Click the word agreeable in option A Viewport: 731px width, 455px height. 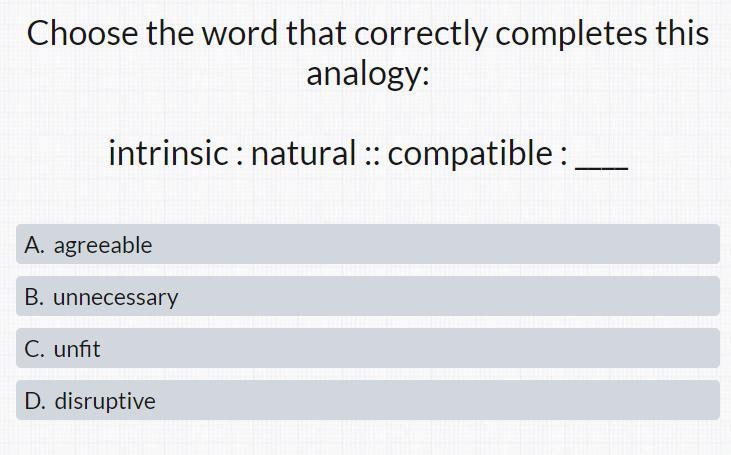point(103,246)
